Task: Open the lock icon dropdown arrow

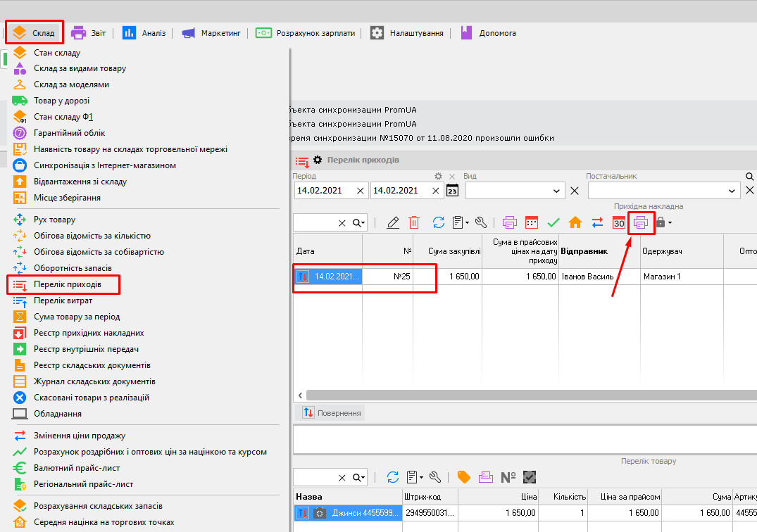Action: point(670,223)
